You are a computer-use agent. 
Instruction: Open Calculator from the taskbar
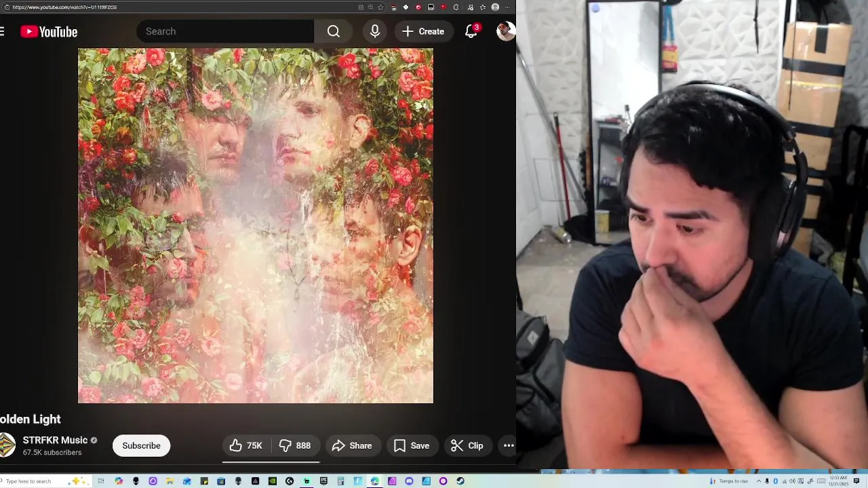[340, 481]
